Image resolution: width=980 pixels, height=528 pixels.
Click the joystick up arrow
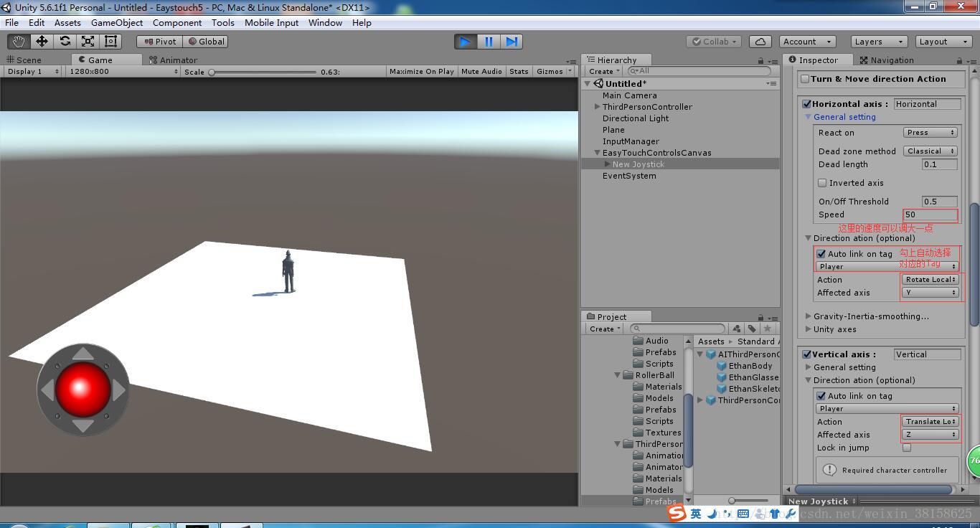(83, 353)
